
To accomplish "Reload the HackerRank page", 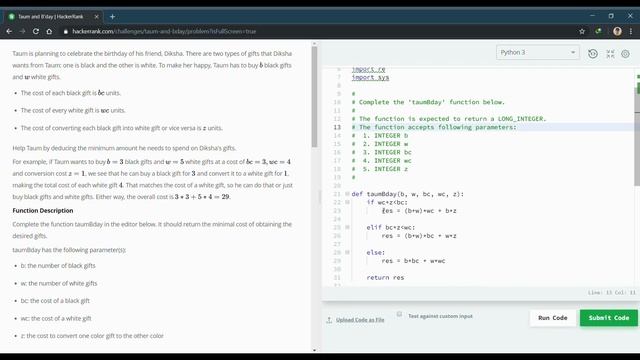I will tap(36, 31).
